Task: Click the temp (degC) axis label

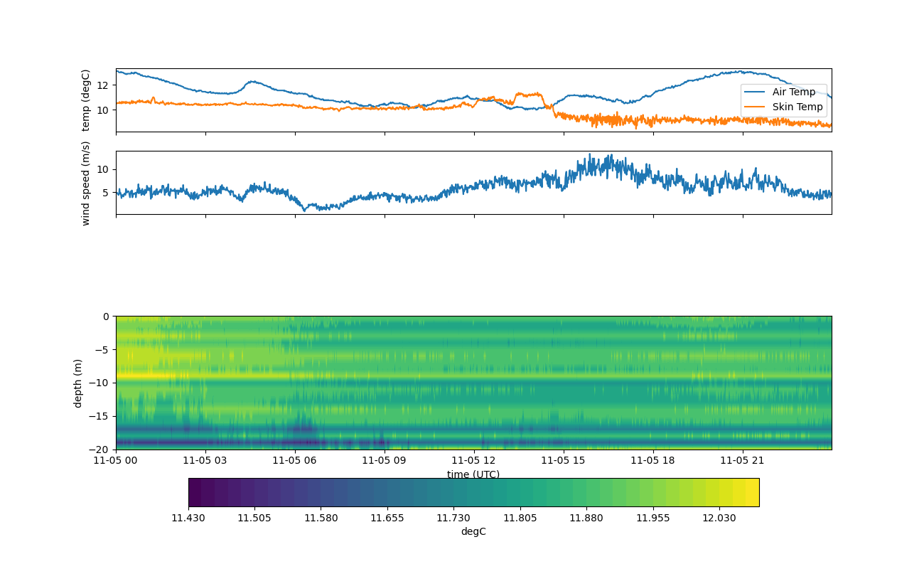Action: coord(86,100)
